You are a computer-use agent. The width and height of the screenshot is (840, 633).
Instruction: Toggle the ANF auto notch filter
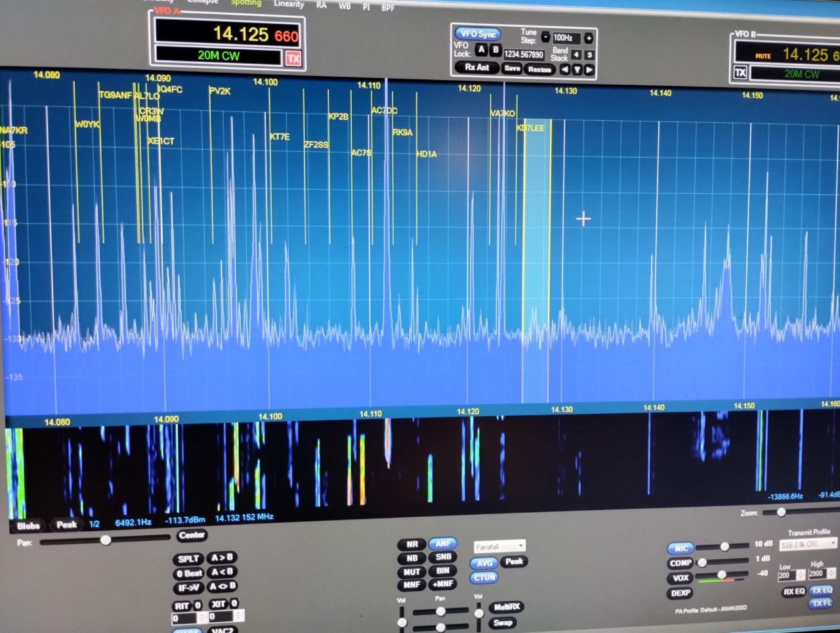[x=443, y=544]
